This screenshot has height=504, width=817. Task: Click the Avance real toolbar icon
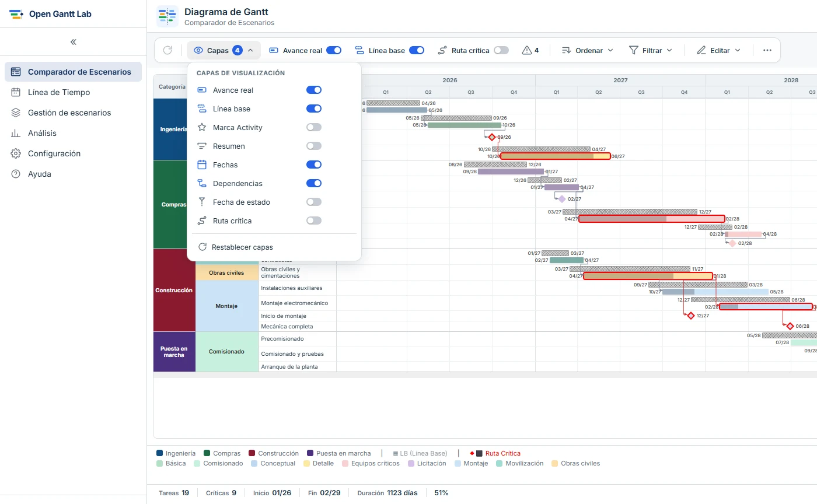[274, 50]
